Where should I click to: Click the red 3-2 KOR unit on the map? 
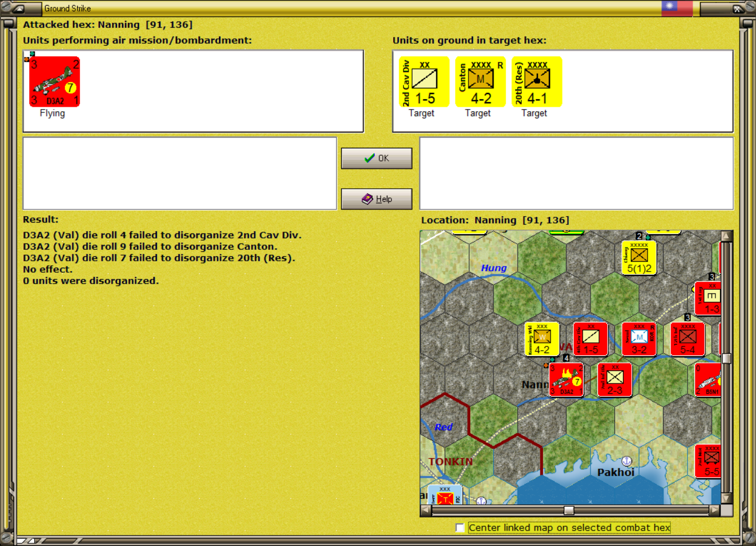pyautogui.click(x=639, y=339)
